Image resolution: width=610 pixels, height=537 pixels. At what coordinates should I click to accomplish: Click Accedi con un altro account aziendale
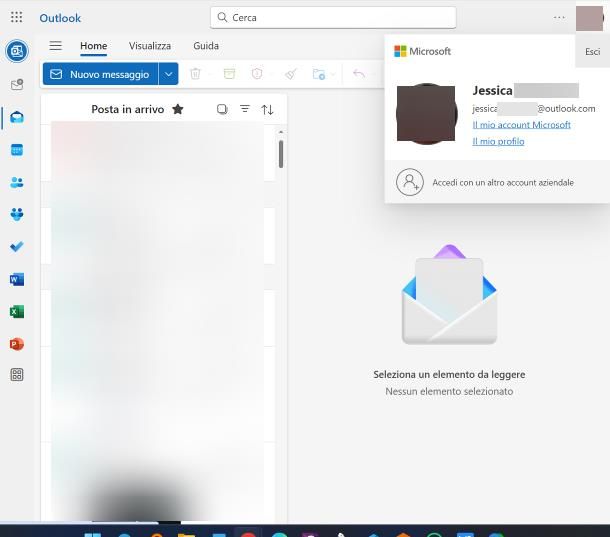pyautogui.click(x=503, y=183)
